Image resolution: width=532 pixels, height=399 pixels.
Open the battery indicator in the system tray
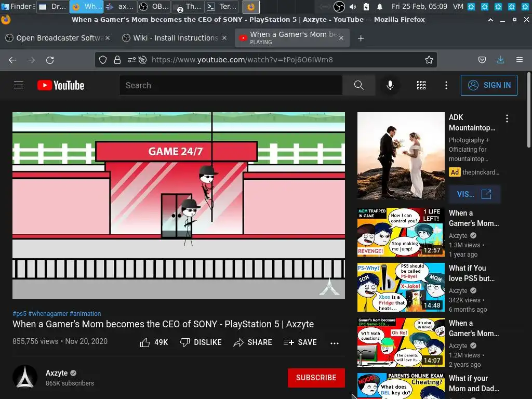pos(366,6)
